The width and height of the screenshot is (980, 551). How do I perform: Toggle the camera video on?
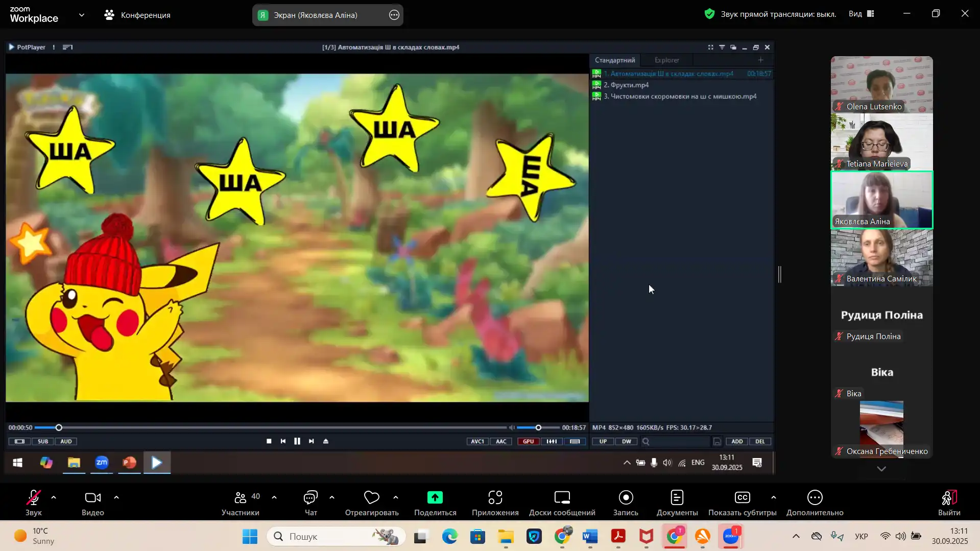tap(92, 503)
